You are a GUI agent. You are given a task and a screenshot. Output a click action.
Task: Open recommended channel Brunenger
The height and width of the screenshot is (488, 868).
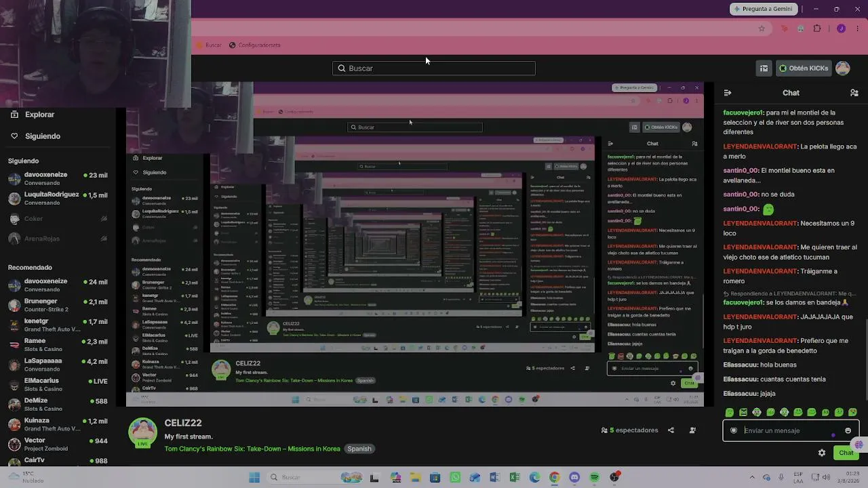tap(58, 305)
